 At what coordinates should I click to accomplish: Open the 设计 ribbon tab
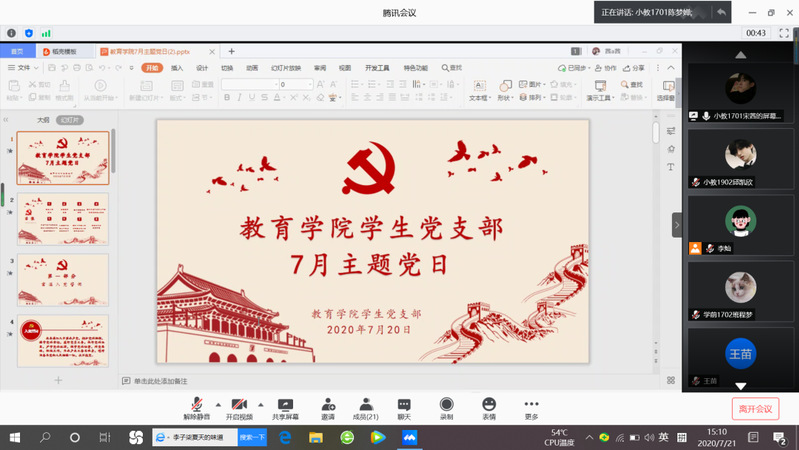[x=202, y=68]
